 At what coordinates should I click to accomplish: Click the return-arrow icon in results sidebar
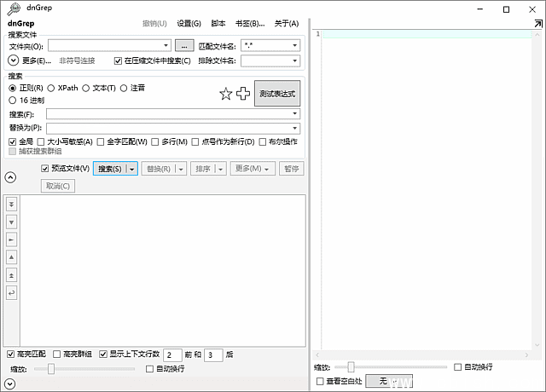pos(11,293)
